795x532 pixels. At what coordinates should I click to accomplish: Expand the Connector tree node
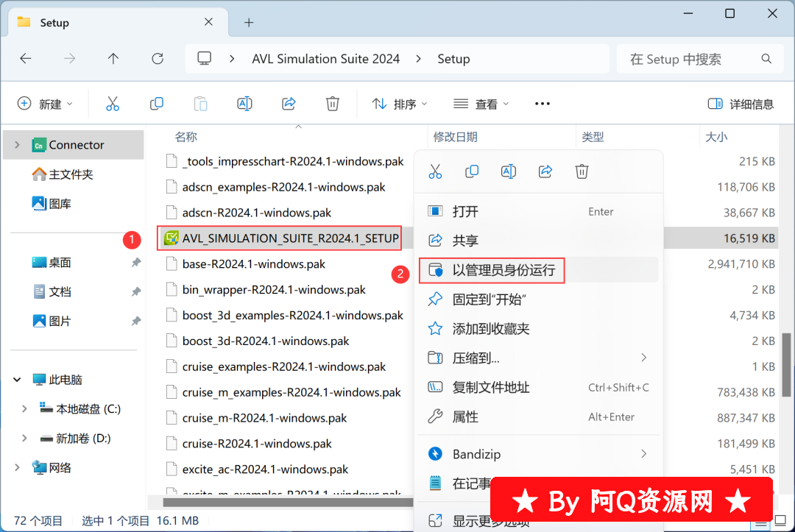[17, 145]
